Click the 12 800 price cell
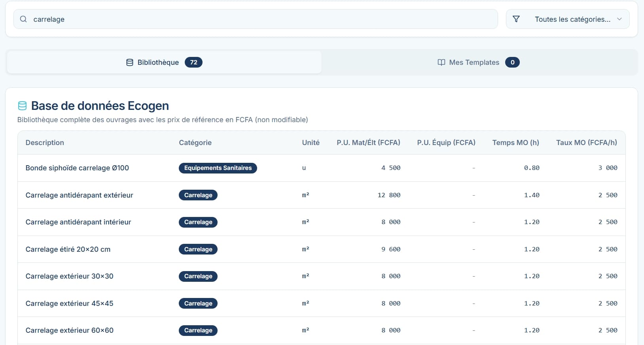 (389, 195)
